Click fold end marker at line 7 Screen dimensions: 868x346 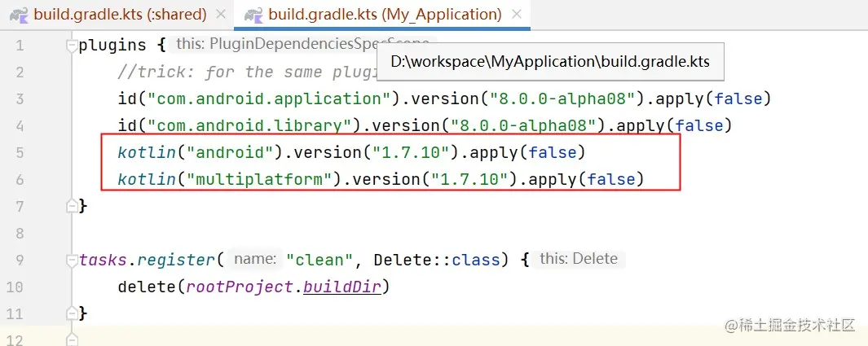click(x=72, y=206)
